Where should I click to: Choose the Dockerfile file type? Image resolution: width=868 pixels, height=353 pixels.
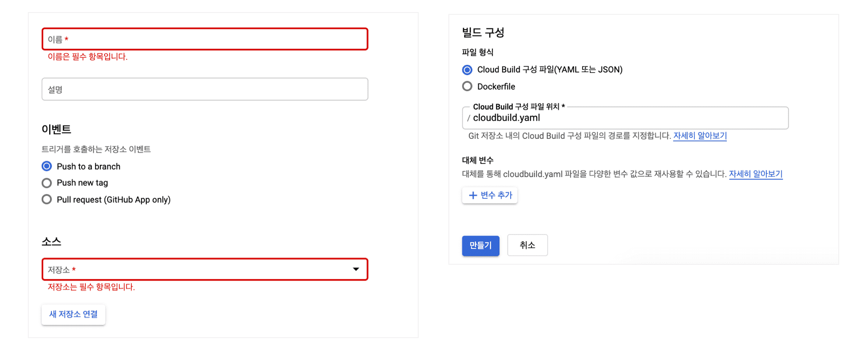tap(467, 86)
